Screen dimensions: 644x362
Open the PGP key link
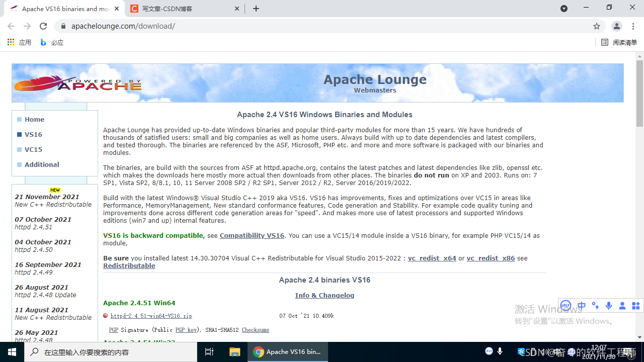click(186, 330)
